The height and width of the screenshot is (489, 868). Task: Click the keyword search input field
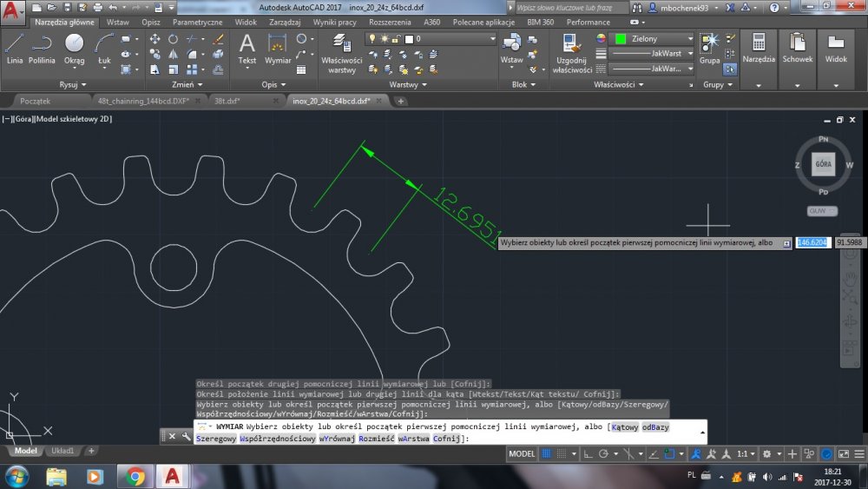(569, 7)
